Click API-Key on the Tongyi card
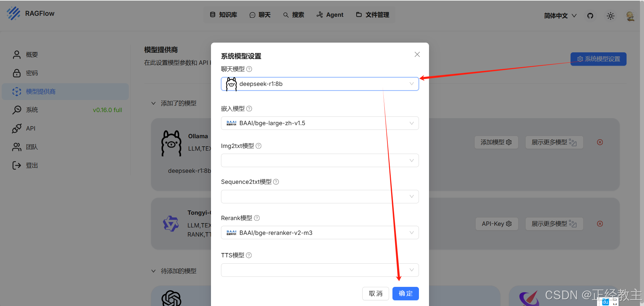 point(497,224)
